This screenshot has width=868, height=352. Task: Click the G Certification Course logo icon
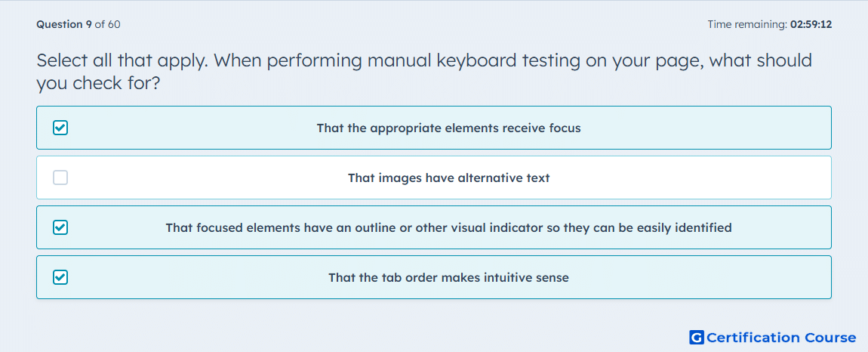click(x=697, y=338)
